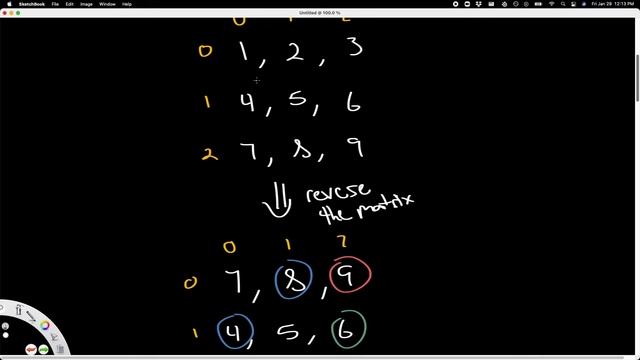Click the Siri icon in the menu bar
Image resolution: width=640 pixels, height=360 pixels.
(x=584, y=4)
